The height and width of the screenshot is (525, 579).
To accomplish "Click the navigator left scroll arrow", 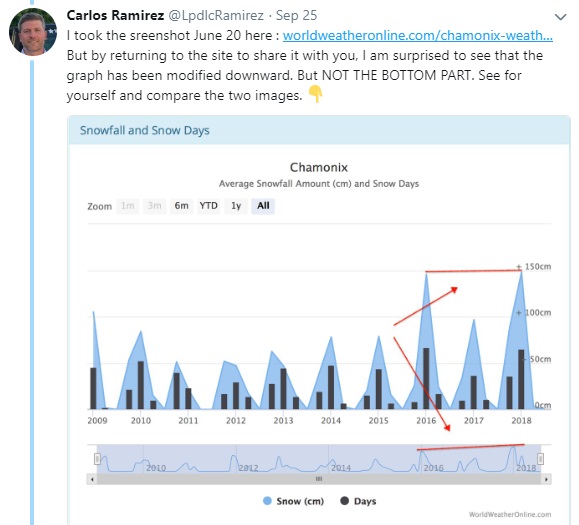I will click(92, 479).
